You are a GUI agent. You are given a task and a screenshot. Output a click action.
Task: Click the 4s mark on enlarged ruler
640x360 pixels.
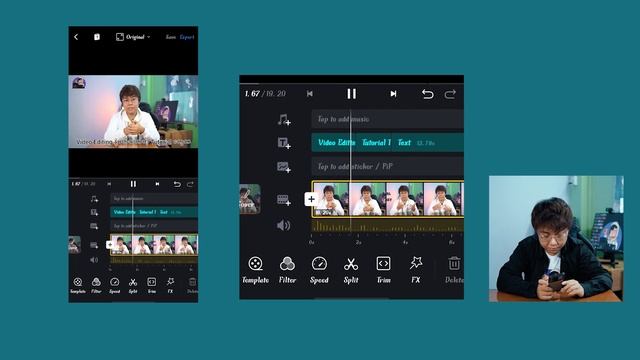click(405, 242)
